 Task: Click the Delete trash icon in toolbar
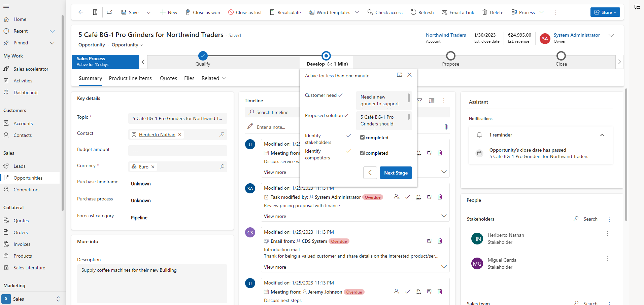tap(484, 12)
